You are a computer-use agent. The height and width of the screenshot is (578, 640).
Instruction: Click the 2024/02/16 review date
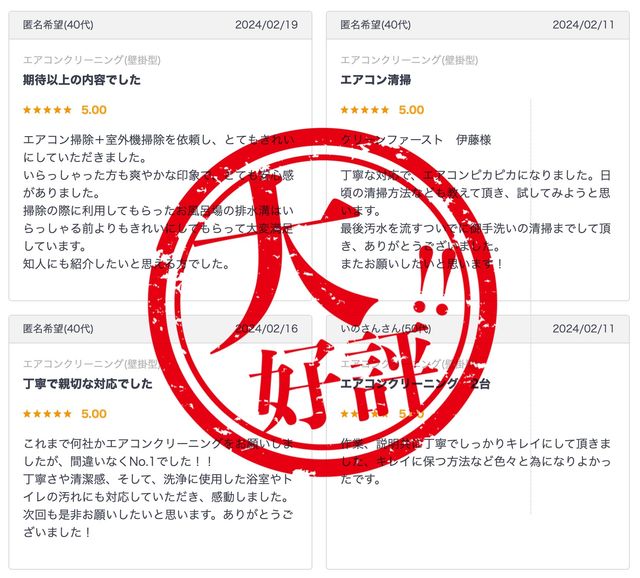[x=266, y=329]
